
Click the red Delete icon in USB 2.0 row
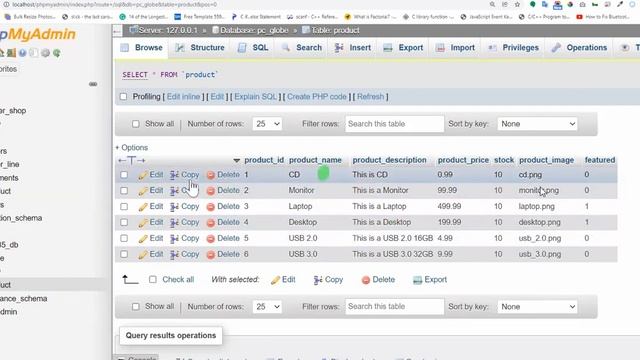[211, 239]
